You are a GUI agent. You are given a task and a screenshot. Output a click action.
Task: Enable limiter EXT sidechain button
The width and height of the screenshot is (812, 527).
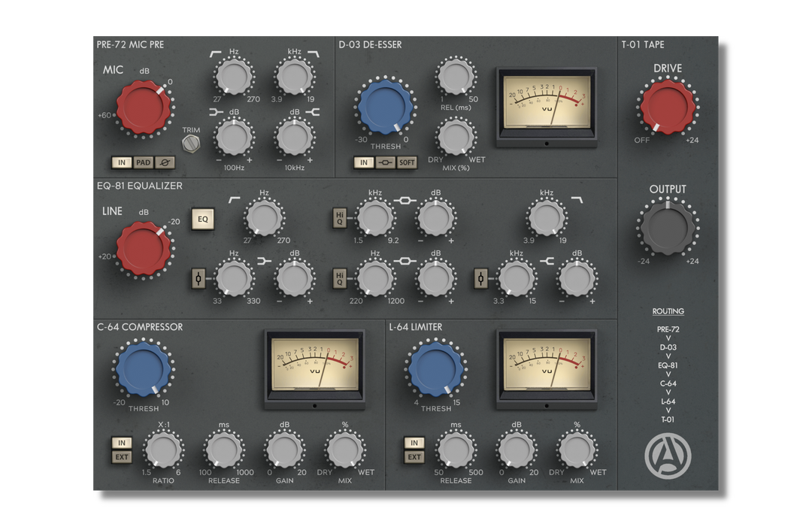(x=414, y=457)
